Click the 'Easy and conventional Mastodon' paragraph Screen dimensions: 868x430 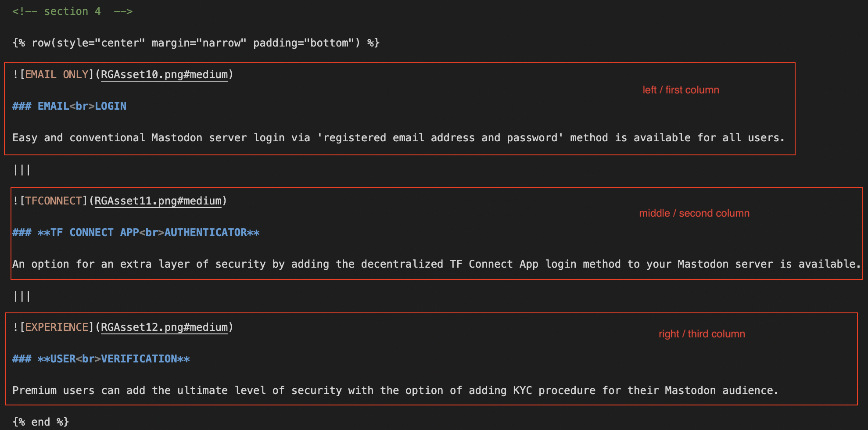tap(398, 138)
